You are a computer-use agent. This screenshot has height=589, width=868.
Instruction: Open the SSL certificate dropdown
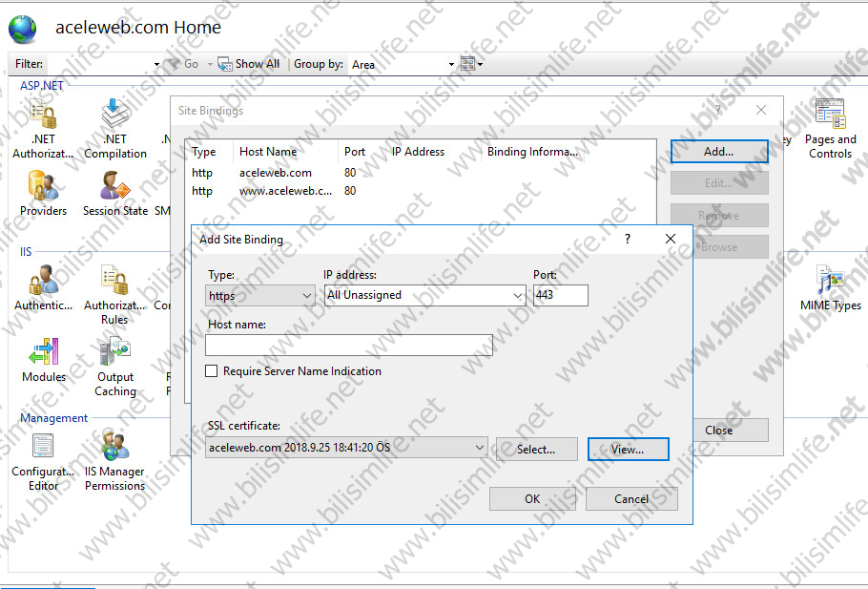tap(346, 447)
